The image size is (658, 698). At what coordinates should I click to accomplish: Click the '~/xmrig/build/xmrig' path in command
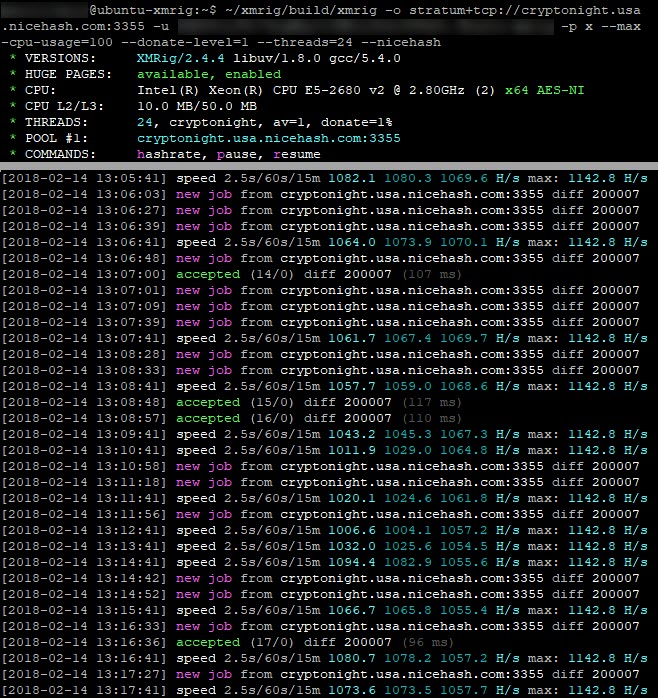tap(301, 10)
